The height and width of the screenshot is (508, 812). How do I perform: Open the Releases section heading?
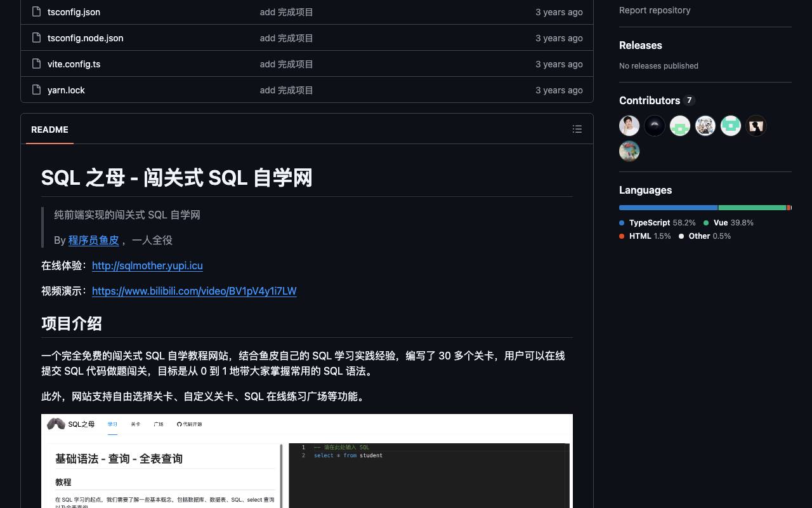coord(640,45)
